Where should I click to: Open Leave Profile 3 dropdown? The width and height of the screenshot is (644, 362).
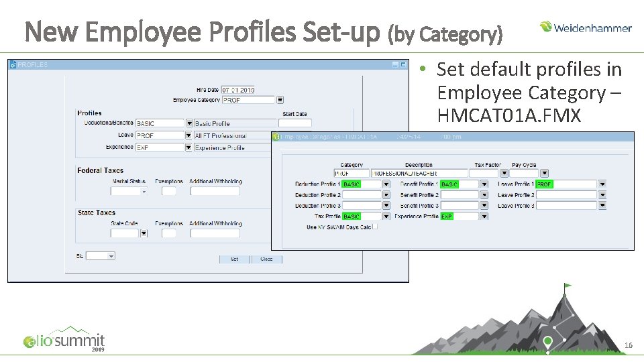tap(602, 205)
